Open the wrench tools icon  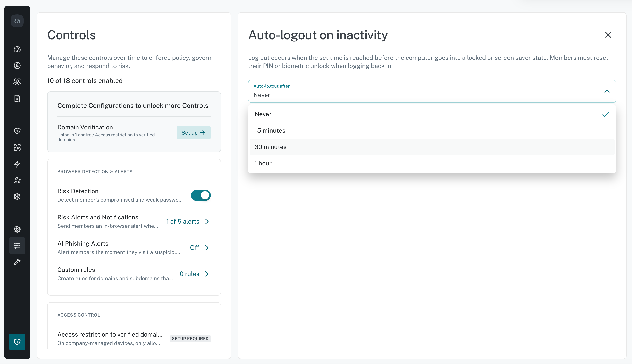[17, 262]
